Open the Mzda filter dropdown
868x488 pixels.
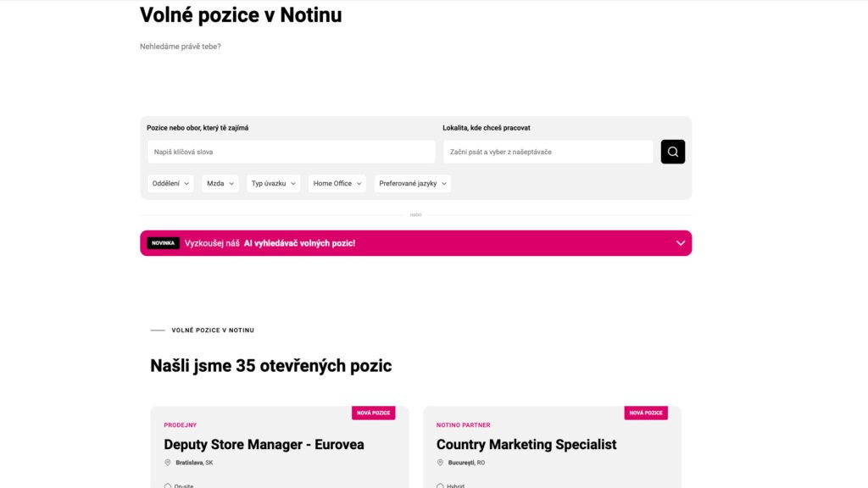coord(220,183)
